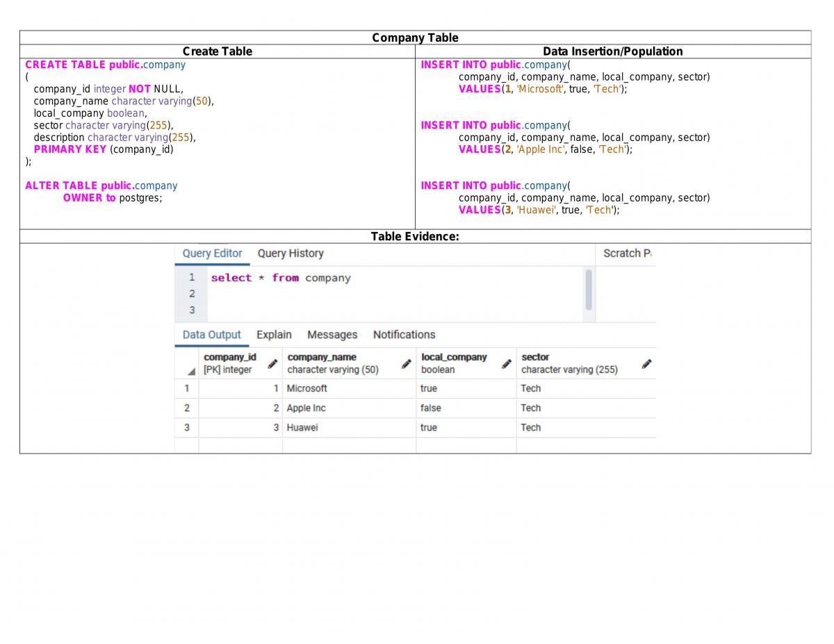Screen dimensions: 834x644
Task: Click the 'local_company boolean,' line
Action: (x=90, y=113)
